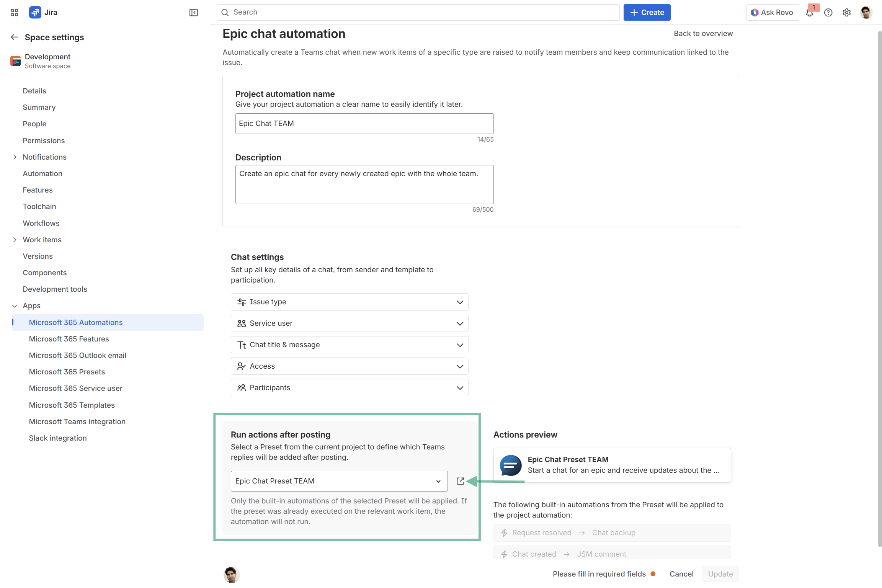The image size is (882, 588).
Task: Collapse the Apps section in sidebar
Action: point(15,306)
